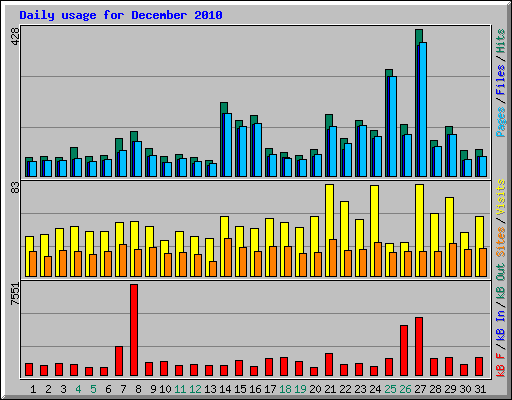Select day label 27 on the x-axis

point(420,389)
